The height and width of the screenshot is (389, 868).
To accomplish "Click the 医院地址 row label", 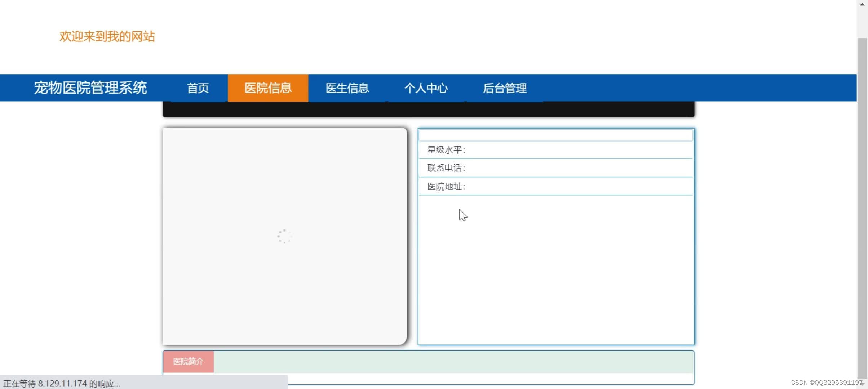I will pos(446,187).
